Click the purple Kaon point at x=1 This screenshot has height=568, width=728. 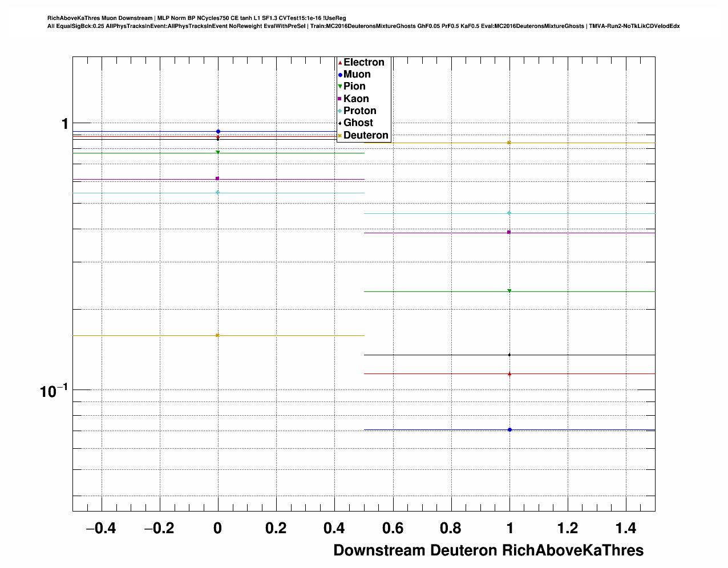(509, 232)
